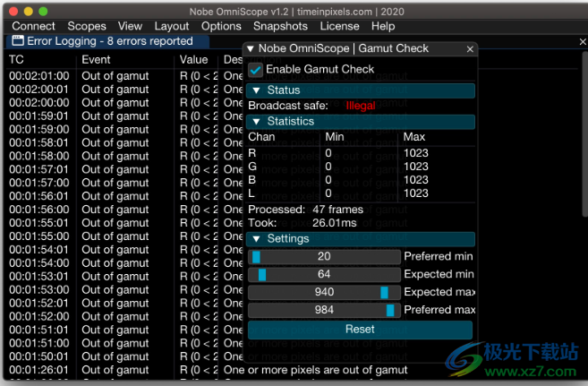
Task: Close the Error Logging panel with X
Action: pyautogui.click(x=583, y=41)
